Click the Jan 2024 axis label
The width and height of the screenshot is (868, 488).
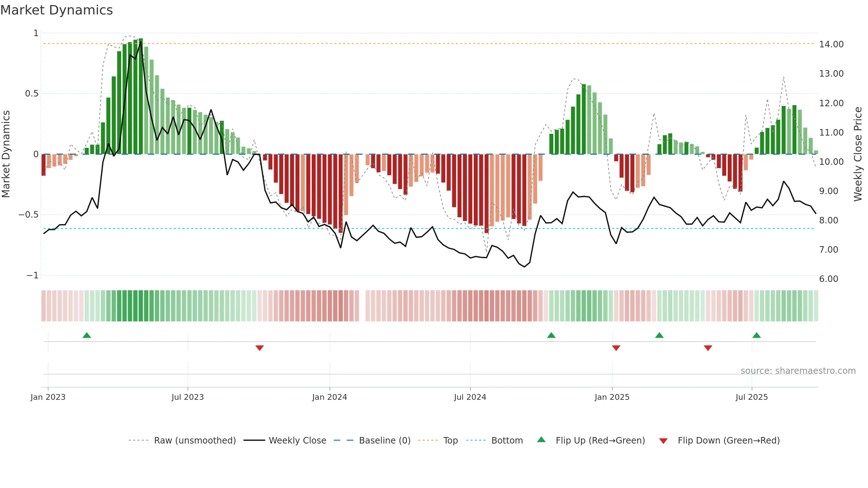pyautogui.click(x=330, y=397)
